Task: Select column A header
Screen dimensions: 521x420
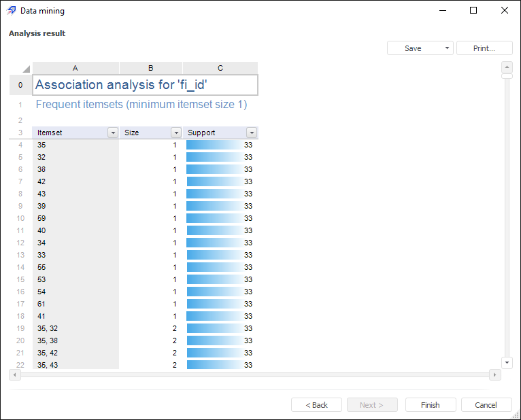Action: (x=75, y=68)
